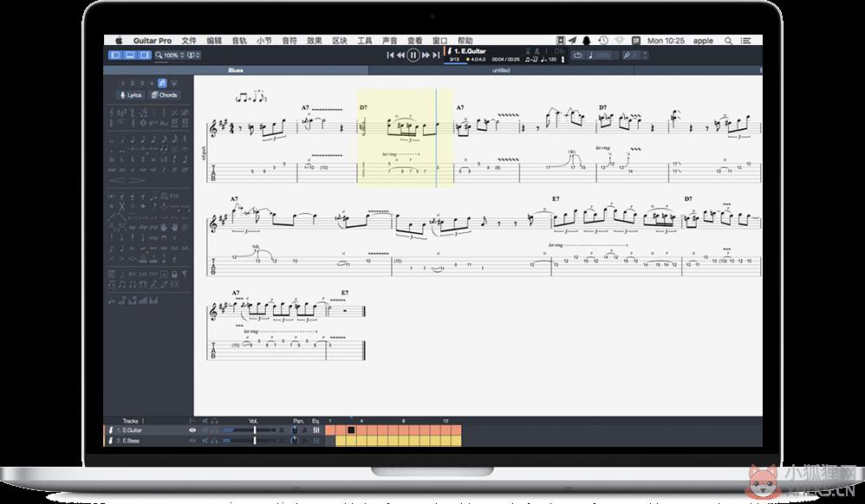Fast-forward to the next bar

click(x=426, y=55)
